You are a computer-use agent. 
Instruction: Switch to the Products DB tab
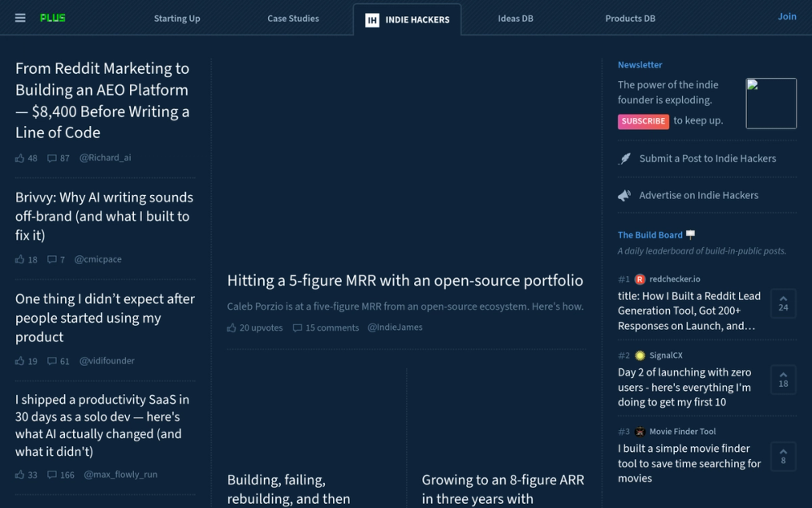coord(630,19)
